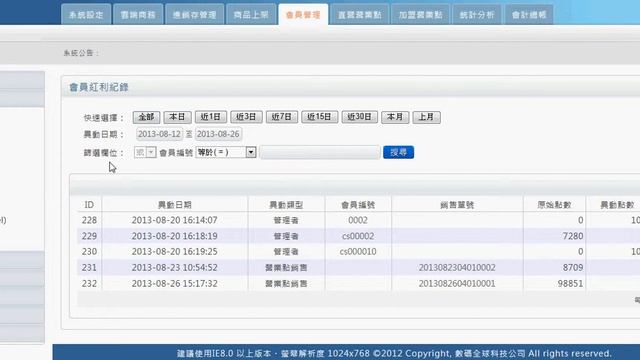Sort by the 異動日期 column header
The image size is (640, 360).
pos(174,205)
